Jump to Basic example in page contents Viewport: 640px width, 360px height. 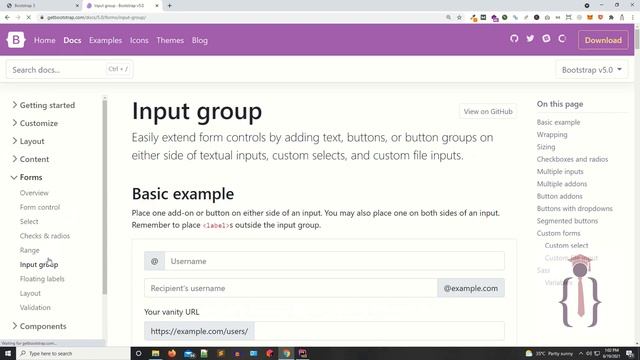click(558, 122)
